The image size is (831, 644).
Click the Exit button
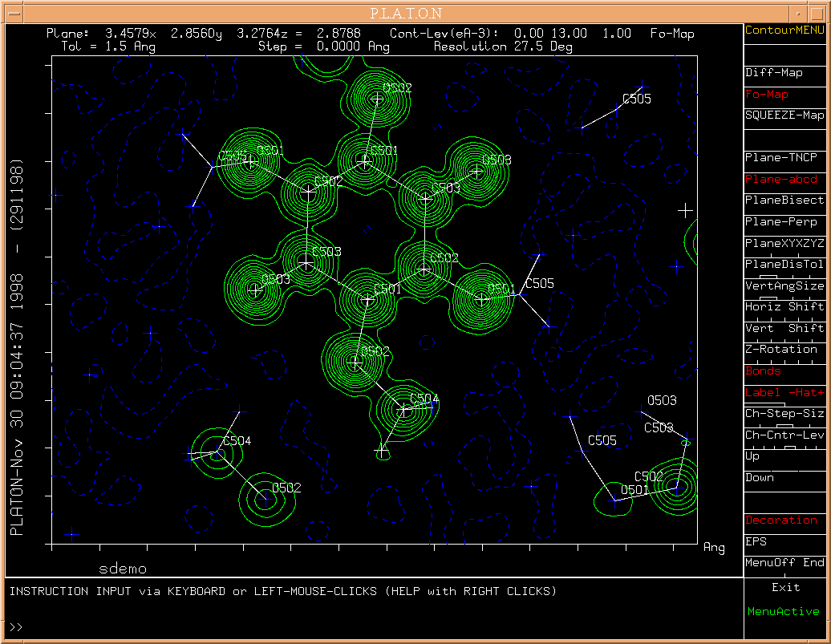tap(785, 588)
